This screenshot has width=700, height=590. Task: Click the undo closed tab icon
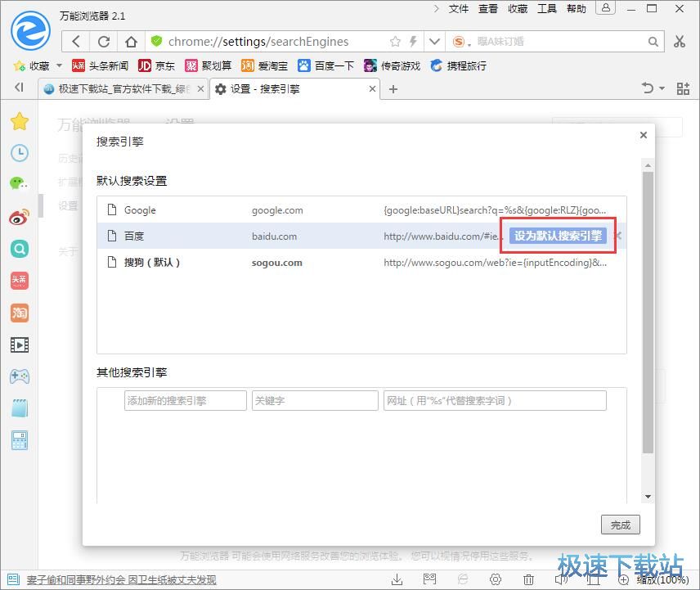pos(648,88)
